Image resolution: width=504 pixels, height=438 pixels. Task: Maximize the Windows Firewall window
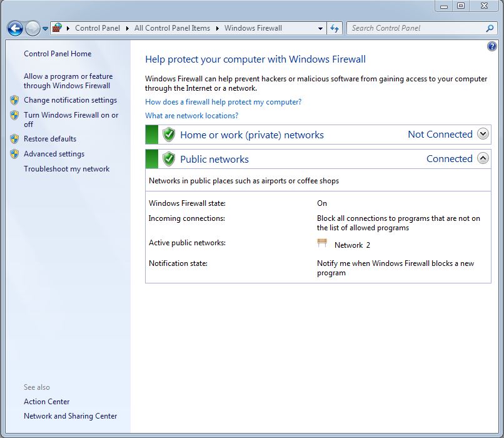tap(461, 6)
